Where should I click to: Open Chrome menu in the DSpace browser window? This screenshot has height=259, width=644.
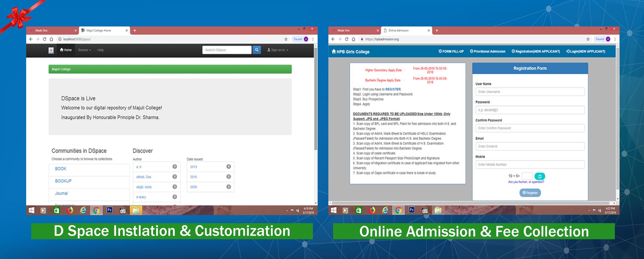click(x=313, y=39)
